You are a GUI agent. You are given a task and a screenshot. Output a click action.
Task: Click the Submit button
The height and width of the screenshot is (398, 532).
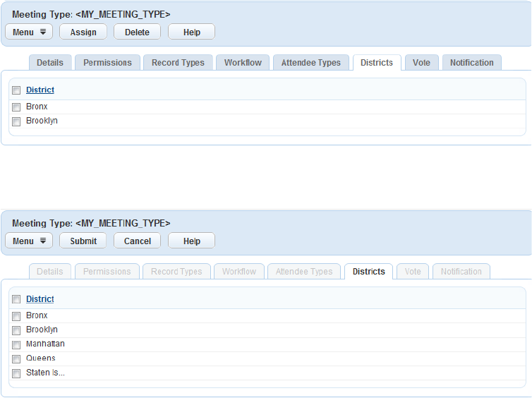pyautogui.click(x=83, y=241)
